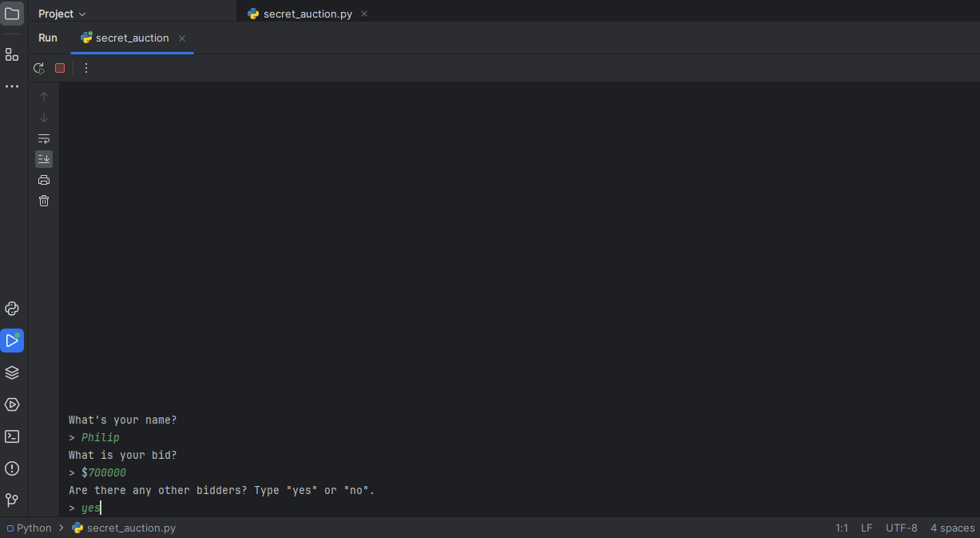Viewport: 980px width, 538px height.
Task: Open the Structure tool window
Action: click(12, 54)
